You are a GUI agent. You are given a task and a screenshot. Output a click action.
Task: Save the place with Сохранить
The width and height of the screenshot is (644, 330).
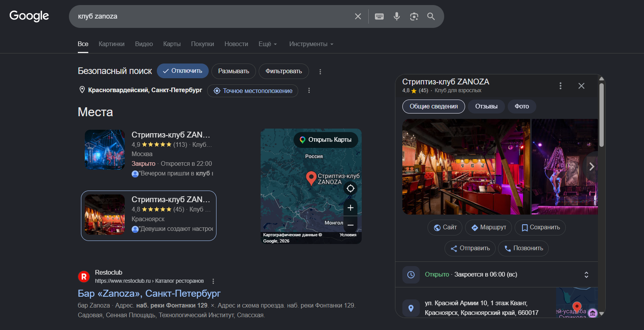pos(540,227)
